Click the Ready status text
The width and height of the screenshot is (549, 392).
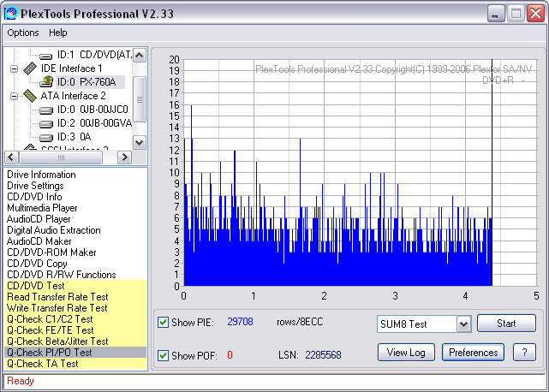click(x=21, y=381)
